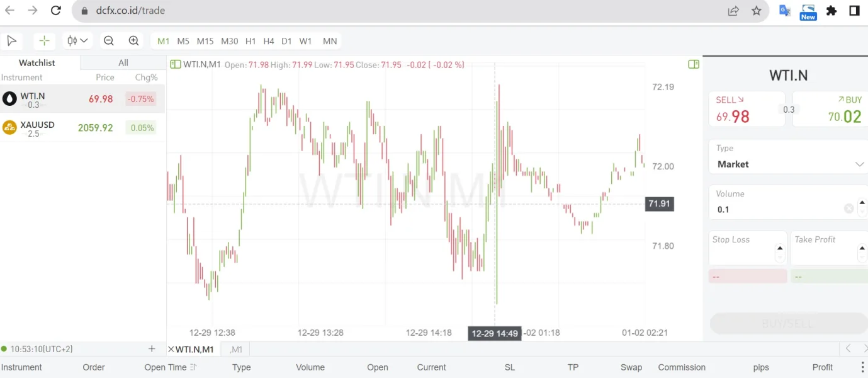Switch to the All instruments tab

click(123, 63)
